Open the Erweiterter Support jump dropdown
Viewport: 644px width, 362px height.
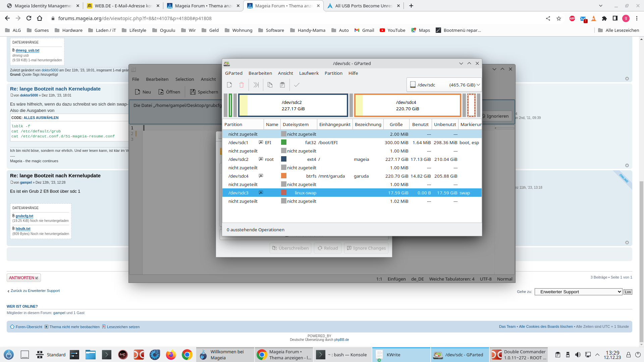[578, 292]
